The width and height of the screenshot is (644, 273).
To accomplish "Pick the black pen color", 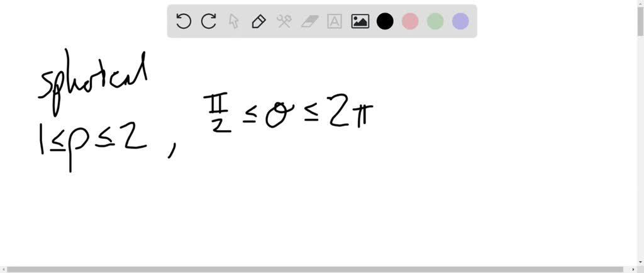I will click(385, 21).
